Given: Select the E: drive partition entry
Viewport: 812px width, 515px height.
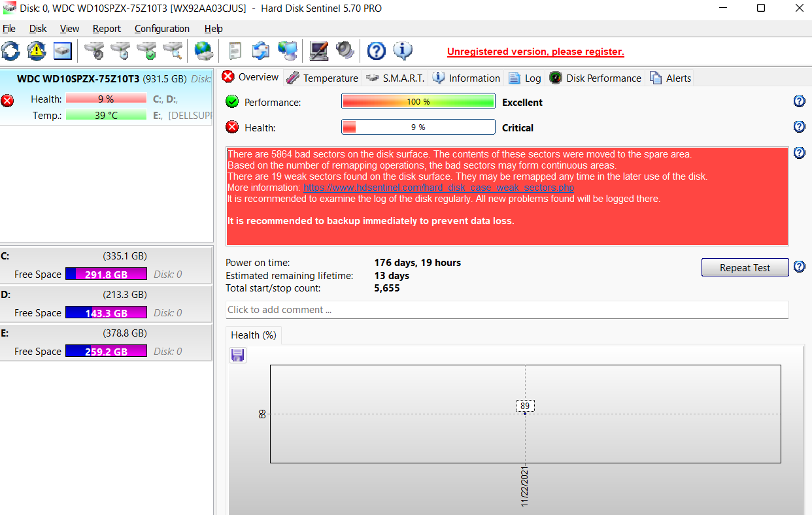Looking at the screenshot, I should coord(106,342).
